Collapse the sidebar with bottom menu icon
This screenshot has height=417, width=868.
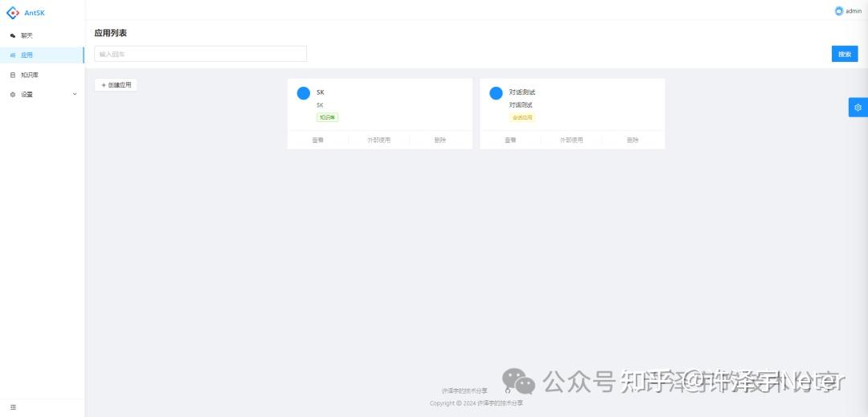click(13, 407)
